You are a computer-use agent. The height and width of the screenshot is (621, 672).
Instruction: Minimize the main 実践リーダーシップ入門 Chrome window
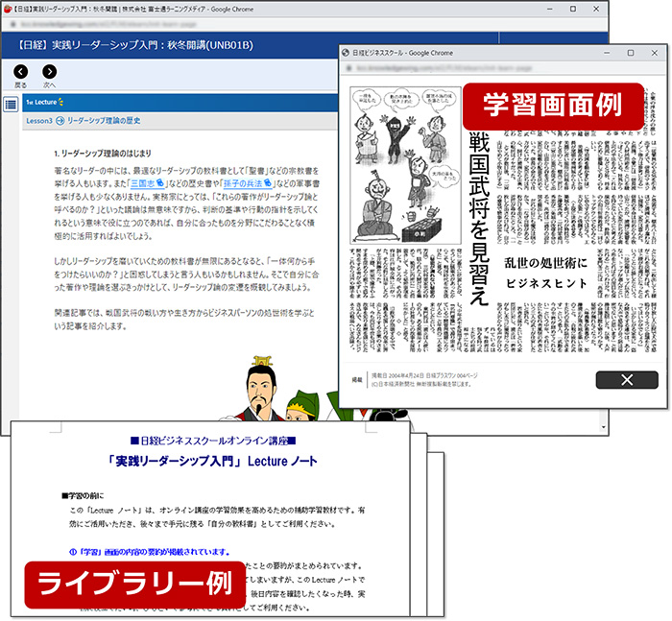tap(550, 9)
